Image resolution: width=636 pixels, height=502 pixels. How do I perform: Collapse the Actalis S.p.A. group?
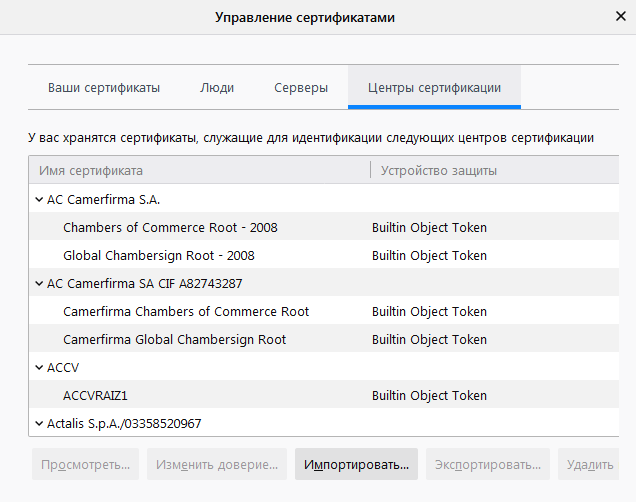coord(38,424)
